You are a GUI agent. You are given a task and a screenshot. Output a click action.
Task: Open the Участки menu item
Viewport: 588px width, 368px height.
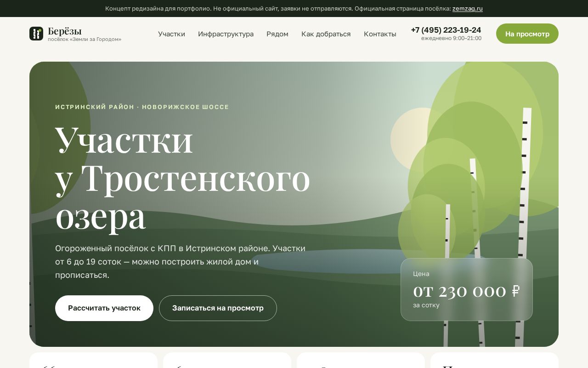coord(171,34)
